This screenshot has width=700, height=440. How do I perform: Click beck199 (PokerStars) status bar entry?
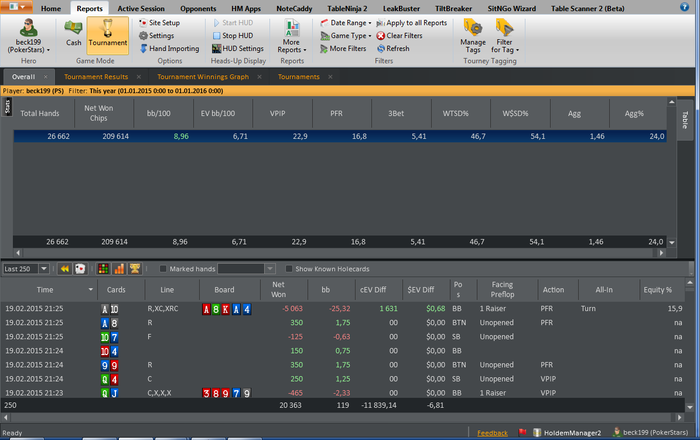click(x=650, y=432)
